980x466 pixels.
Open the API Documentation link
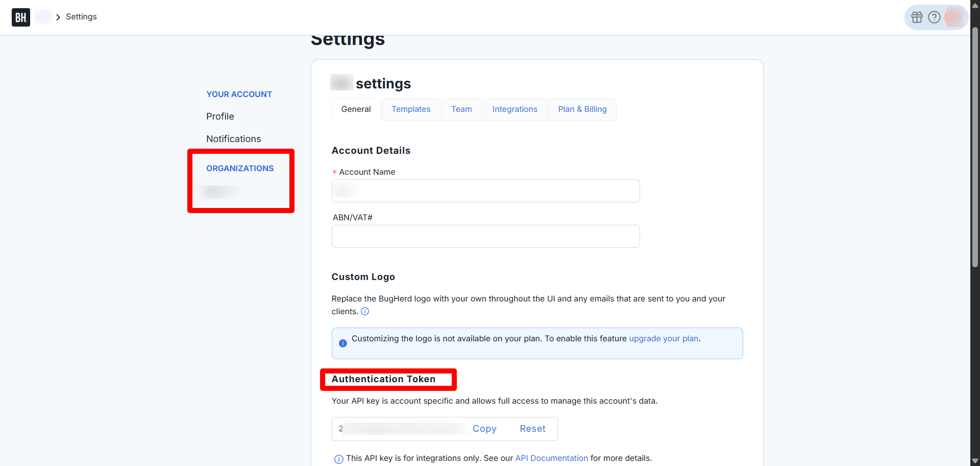click(x=551, y=458)
